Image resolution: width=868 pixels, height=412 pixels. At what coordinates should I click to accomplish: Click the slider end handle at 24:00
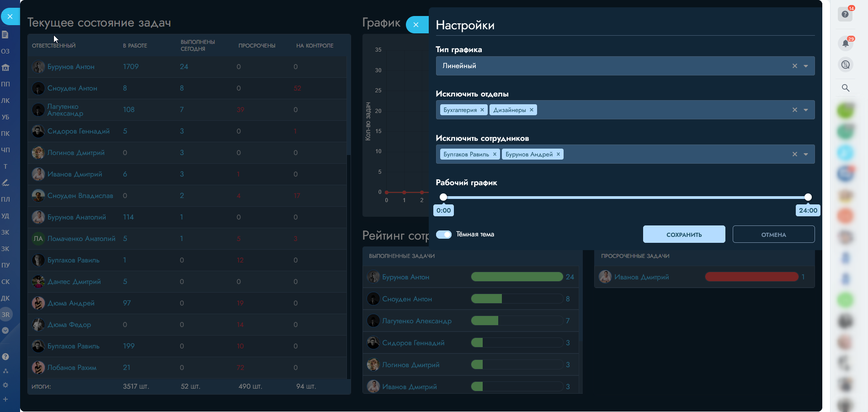pos(808,197)
